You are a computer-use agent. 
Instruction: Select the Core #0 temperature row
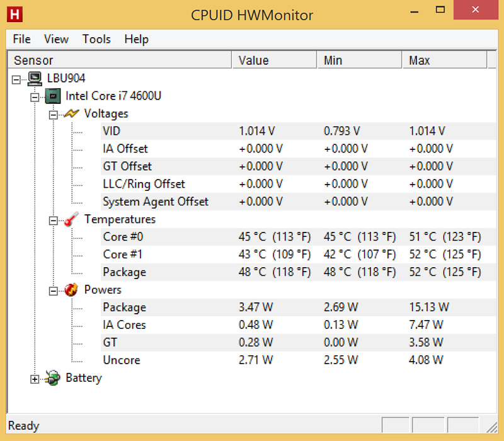pyautogui.click(x=298, y=237)
